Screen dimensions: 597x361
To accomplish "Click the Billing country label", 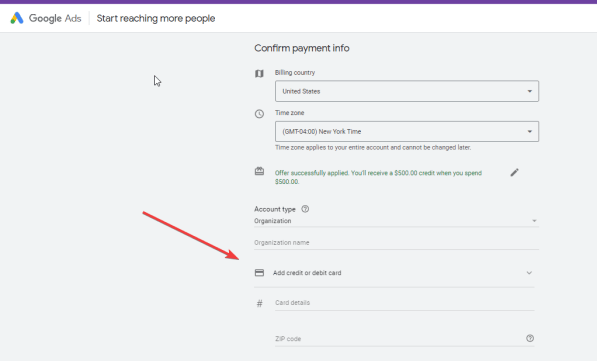I will 295,72.
